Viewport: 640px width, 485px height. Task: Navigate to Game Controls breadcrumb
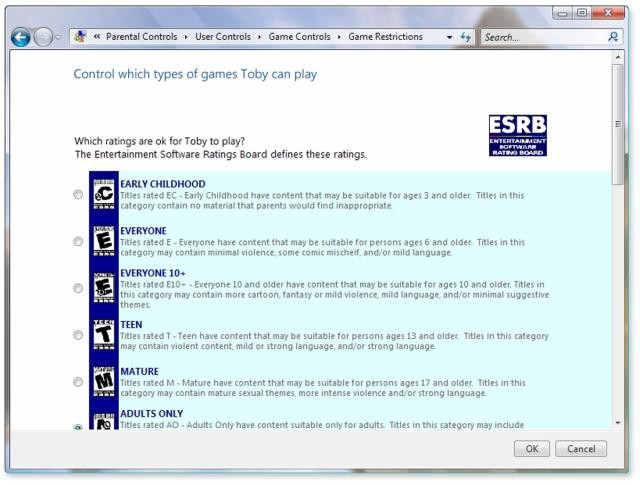pos(302,37)
